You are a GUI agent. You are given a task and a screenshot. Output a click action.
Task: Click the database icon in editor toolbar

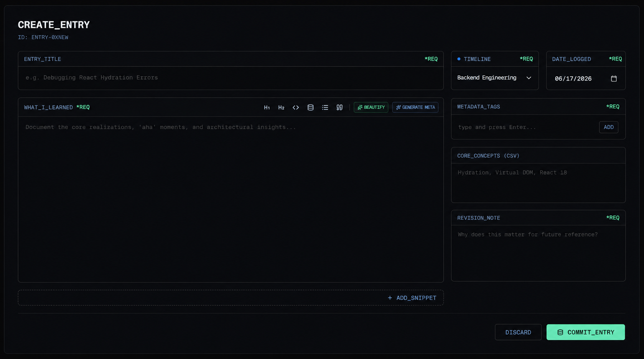coord(310,108)
